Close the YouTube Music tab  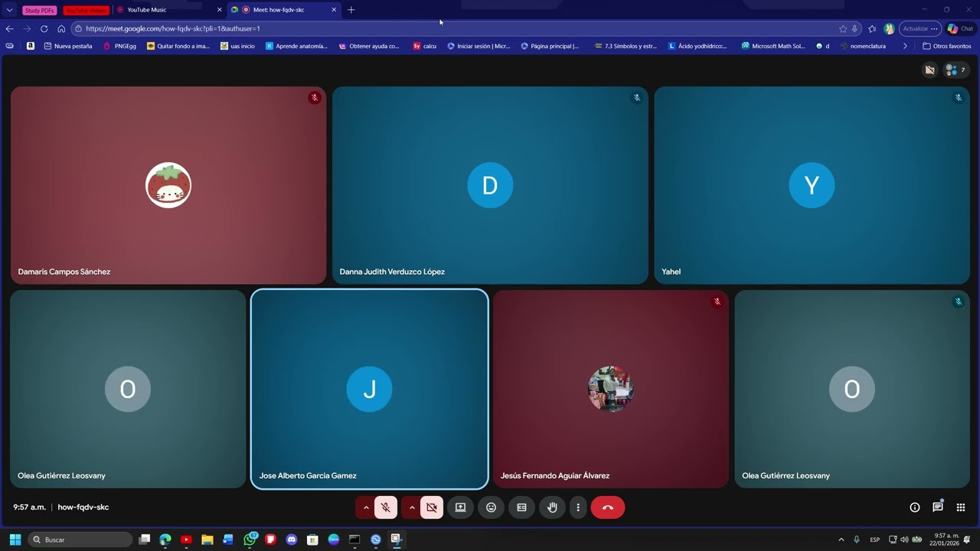coord(219,10)
